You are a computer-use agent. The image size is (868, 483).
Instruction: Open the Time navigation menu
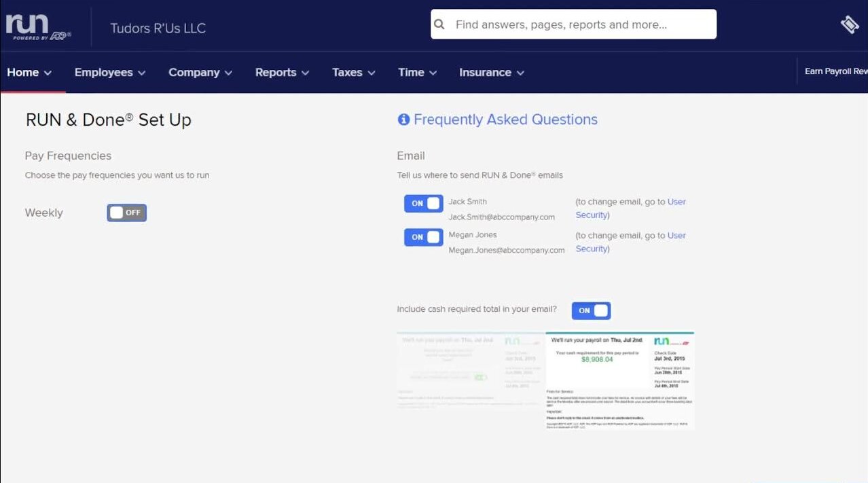tap(417, 73)
